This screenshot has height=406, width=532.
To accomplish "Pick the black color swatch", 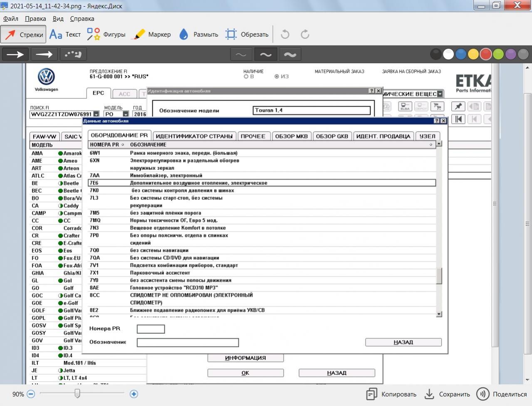I will tap(436, 55).
